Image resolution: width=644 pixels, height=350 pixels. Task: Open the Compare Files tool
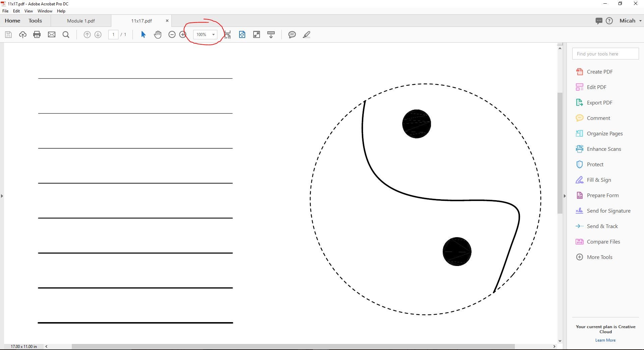coord(598,242)
